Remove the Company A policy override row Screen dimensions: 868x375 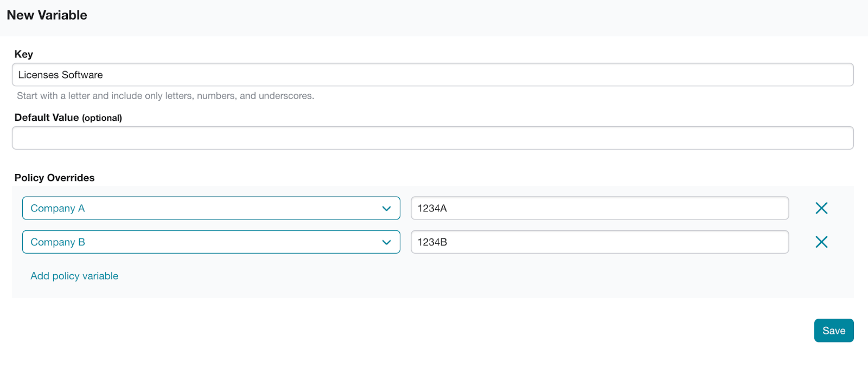(x=821, y=208)
